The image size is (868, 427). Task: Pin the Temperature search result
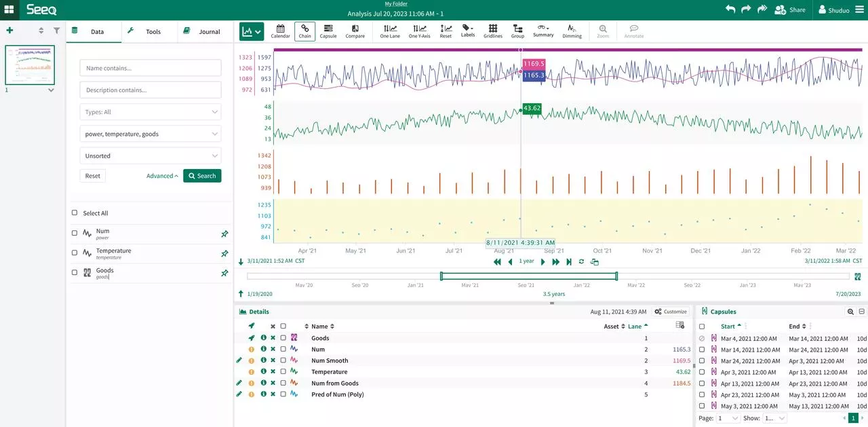point(224,254)
